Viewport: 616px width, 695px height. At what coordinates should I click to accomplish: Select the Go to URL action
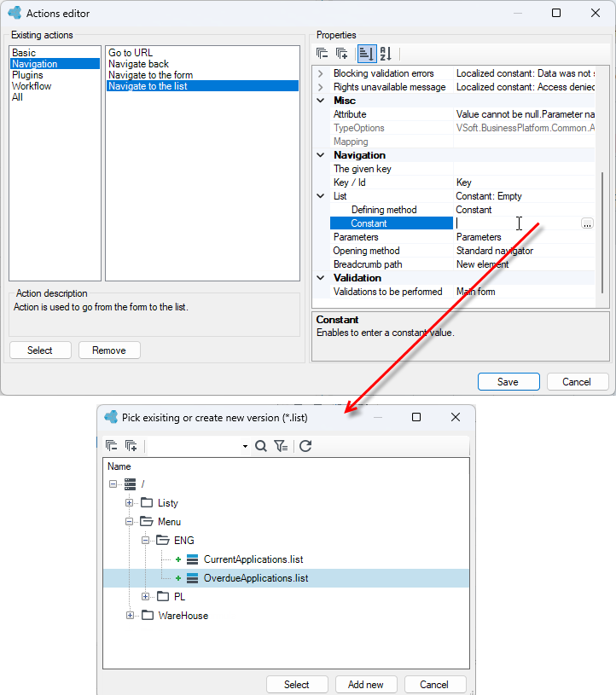(x=203, y=53)
